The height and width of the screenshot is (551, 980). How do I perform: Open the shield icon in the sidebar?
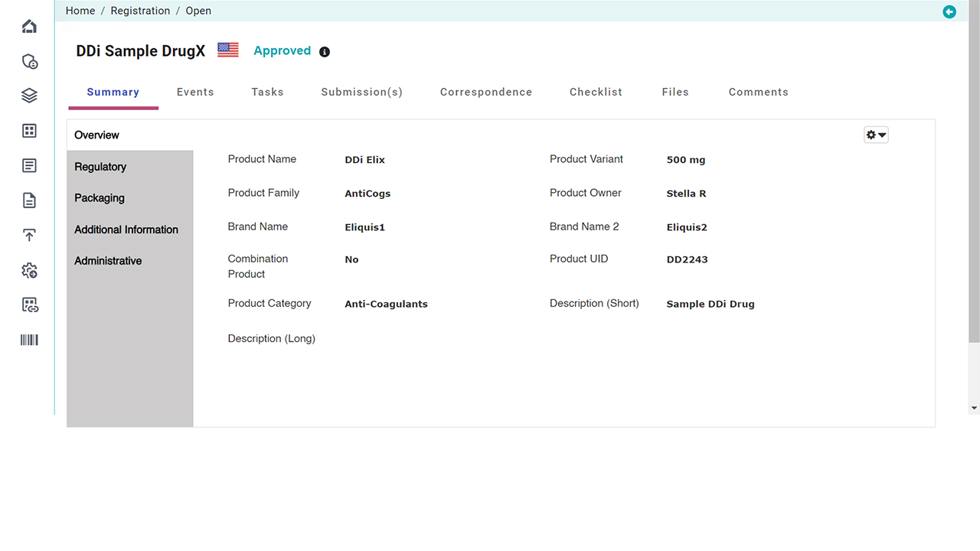(29, 61)
